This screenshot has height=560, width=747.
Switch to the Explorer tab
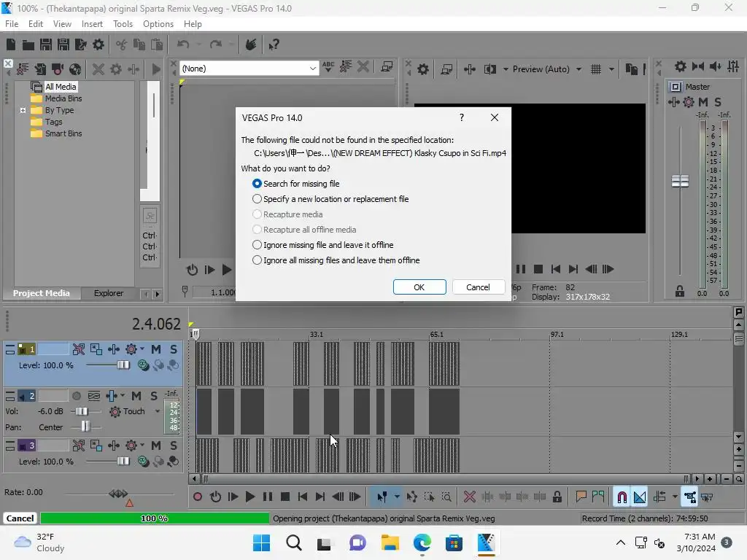[x=109, y=293]
